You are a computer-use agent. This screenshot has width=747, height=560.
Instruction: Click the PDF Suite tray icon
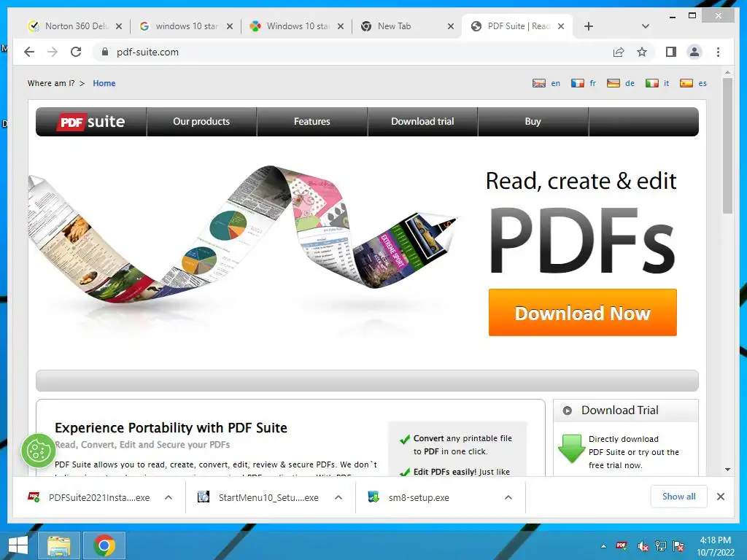pyautogui.click(x=622, y=545)
